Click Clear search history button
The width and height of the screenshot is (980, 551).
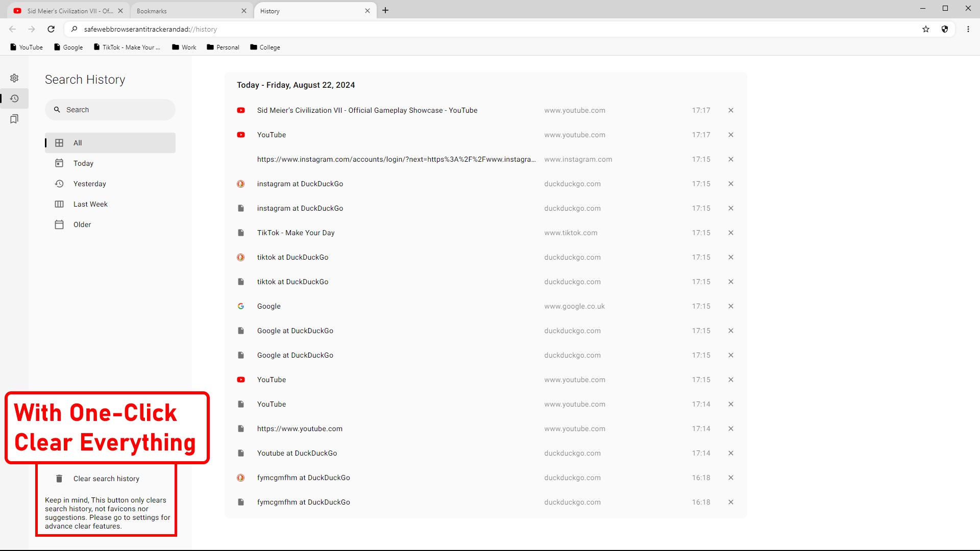106,479
